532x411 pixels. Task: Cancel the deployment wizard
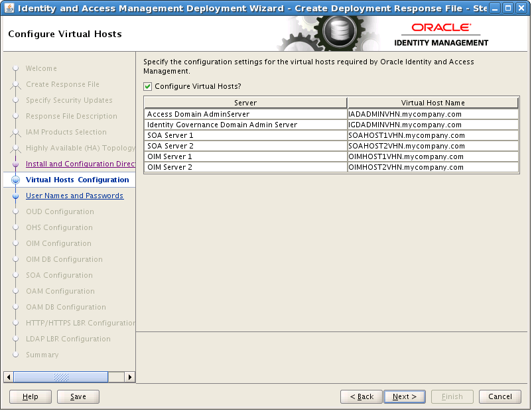(x=499, y=397)
